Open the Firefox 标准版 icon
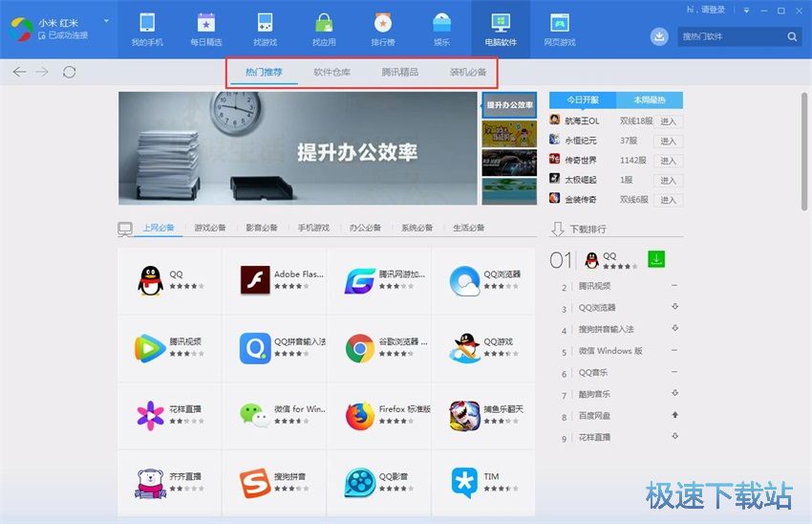This screenshot has height=524, width=812. coord(360,415)
